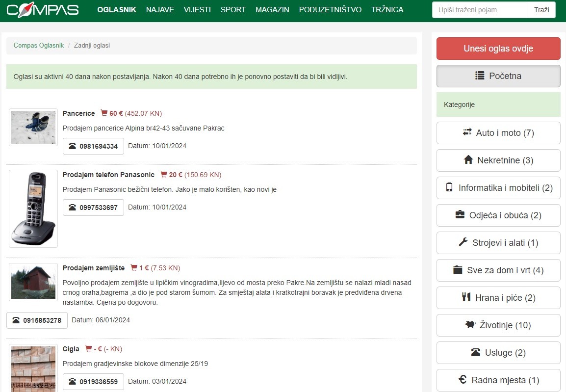Viewport: 566px width, 392px height.
Task: Open the Panasonic phone thumbnail image
Action: point(33,209)
